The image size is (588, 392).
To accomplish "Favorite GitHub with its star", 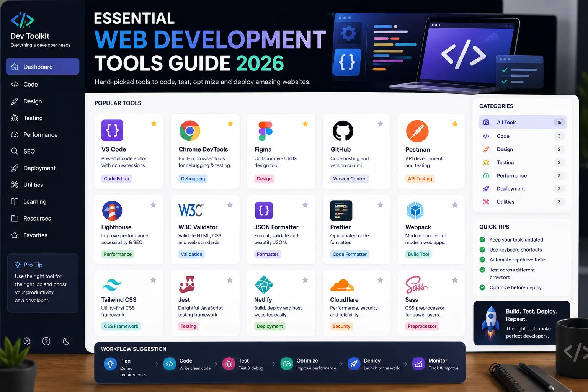I will pyautogui.click(x=380, y=123).
